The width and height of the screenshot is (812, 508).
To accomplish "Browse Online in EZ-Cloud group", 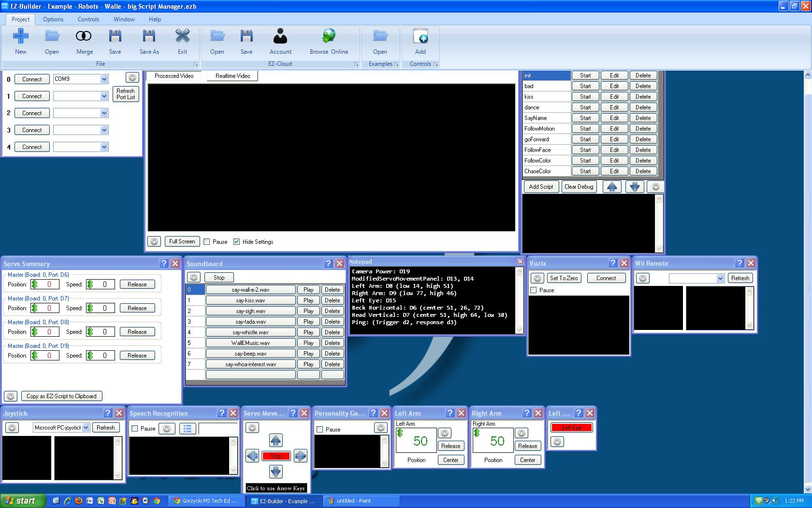I will 329,42.
